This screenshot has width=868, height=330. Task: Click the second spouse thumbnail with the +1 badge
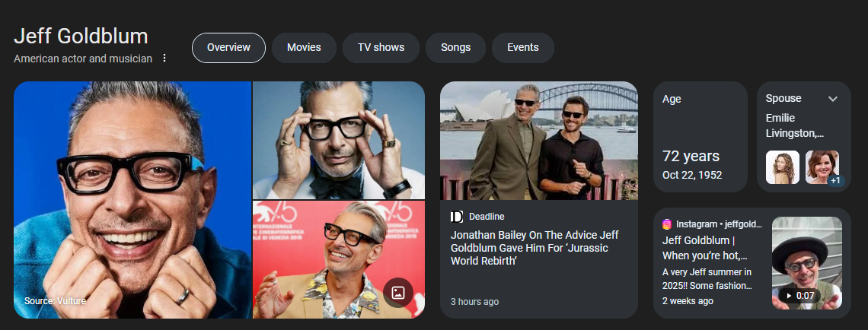pos(822,167)
